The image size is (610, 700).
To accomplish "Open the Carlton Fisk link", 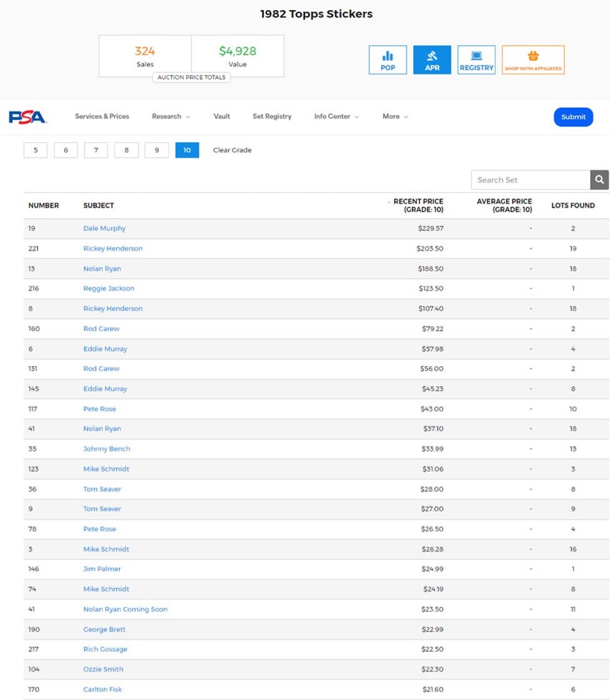I will tap(103, 689).
